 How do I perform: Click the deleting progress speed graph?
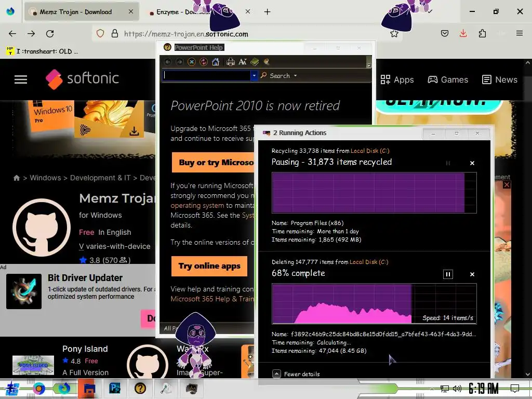[374, 303]
